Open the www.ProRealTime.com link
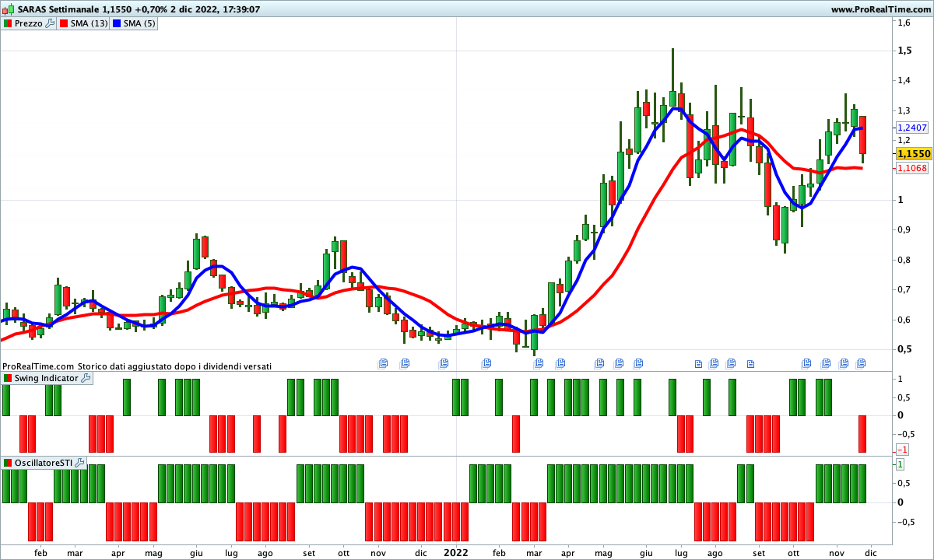Screen dimensions: 934x560 coord(880,9)
